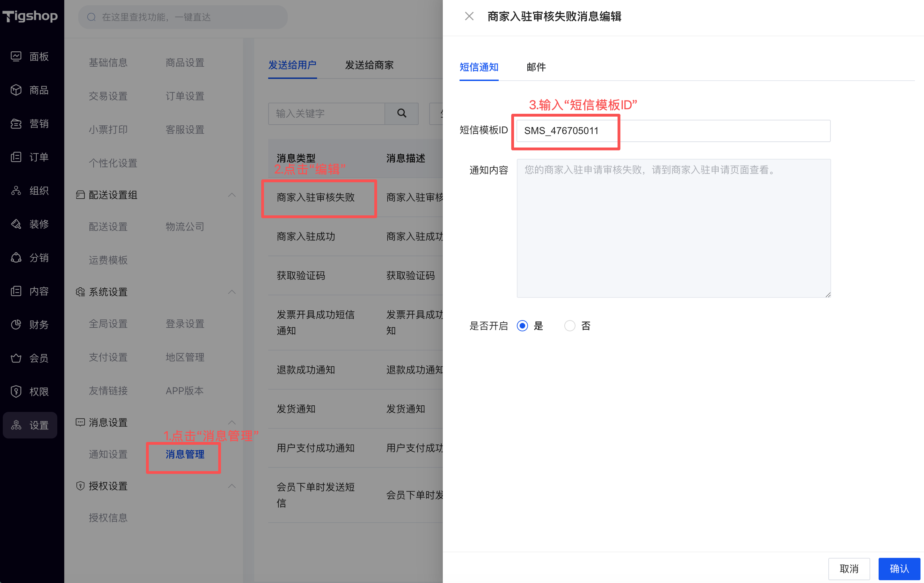
Task: Click the 权限 permissions shield icon
Action: (x=16, y=391)
